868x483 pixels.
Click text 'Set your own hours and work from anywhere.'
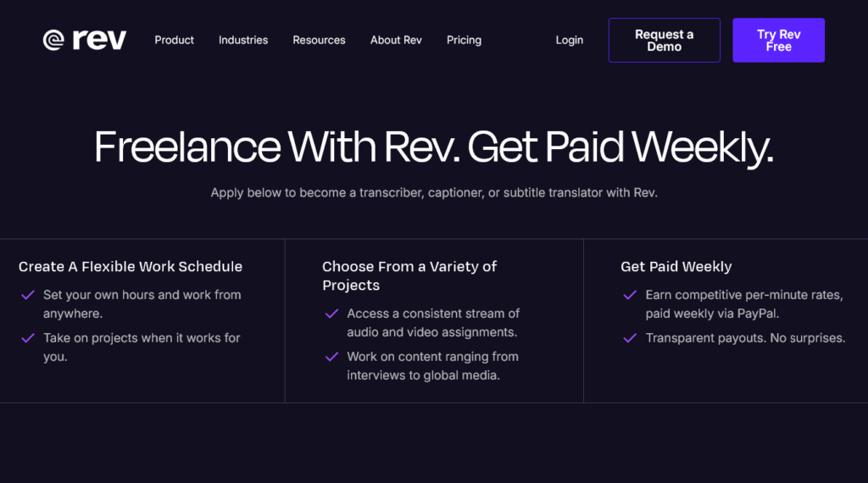tap(142, 304)
